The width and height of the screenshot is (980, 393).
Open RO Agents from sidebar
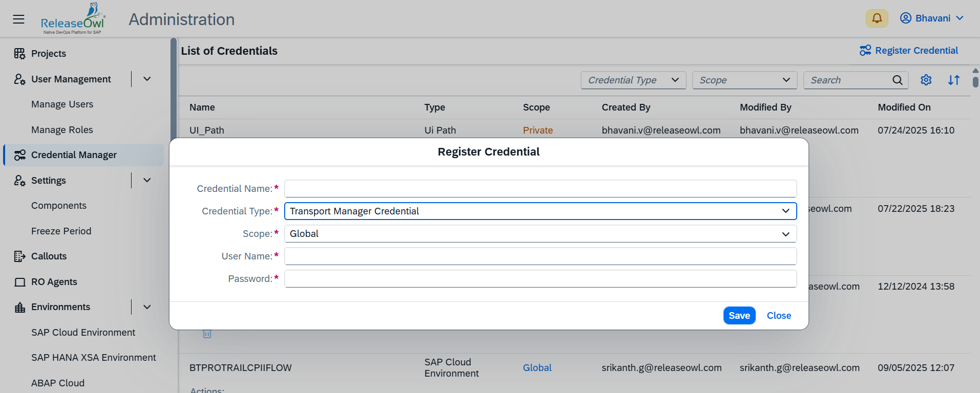(x=54, y=282)
